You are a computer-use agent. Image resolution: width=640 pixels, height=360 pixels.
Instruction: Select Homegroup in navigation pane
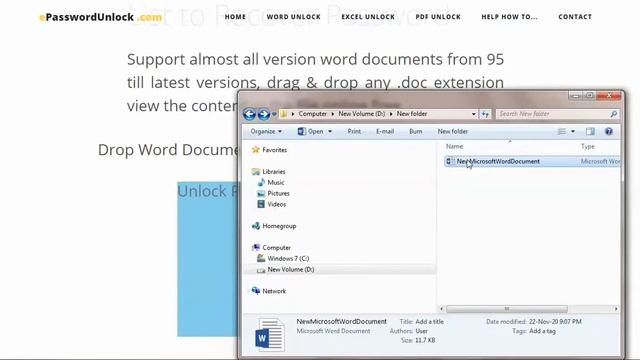pos(279,226)
